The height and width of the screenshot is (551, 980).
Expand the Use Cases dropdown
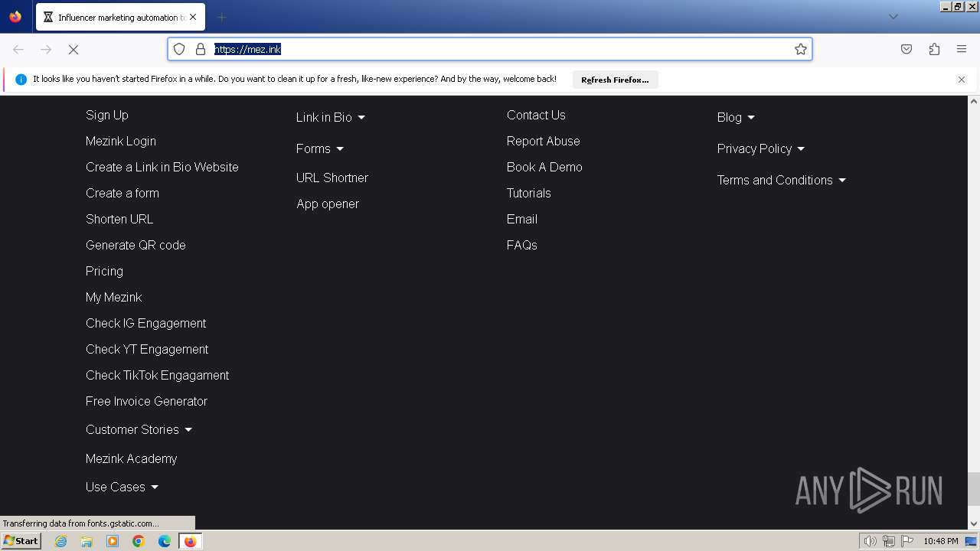[122, 487]
